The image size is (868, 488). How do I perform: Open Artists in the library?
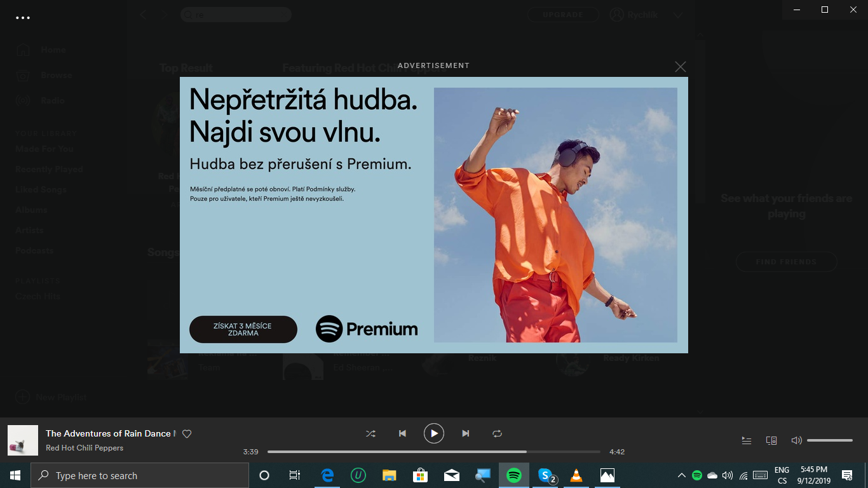pyautogui.click(x=29, y=231)
